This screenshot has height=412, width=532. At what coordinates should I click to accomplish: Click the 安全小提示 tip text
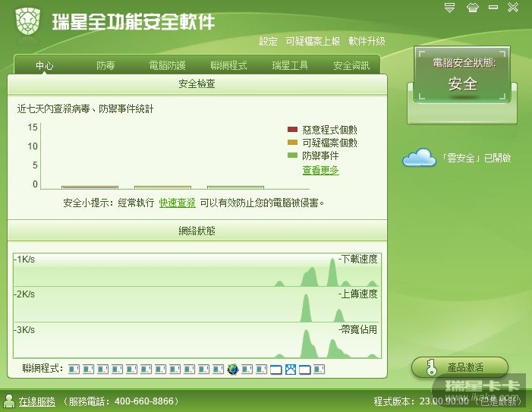194,203
